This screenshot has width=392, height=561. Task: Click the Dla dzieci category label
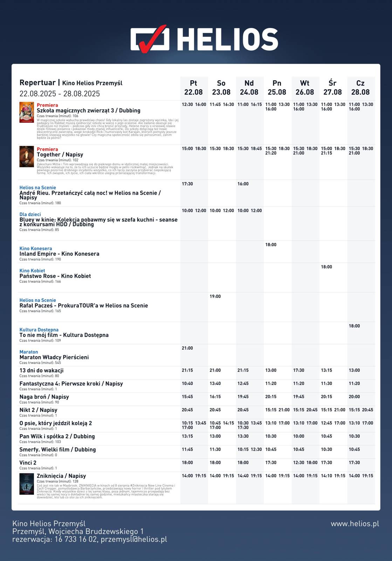30,214
